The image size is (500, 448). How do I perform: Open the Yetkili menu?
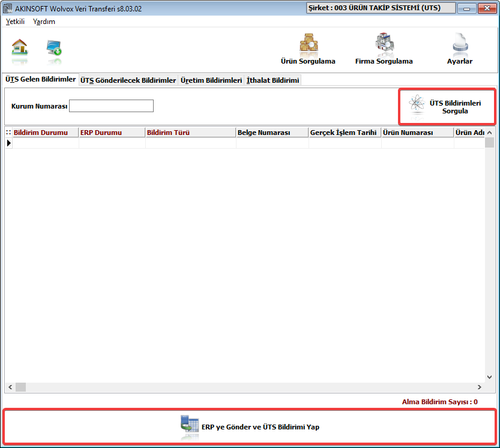[16, 22]
